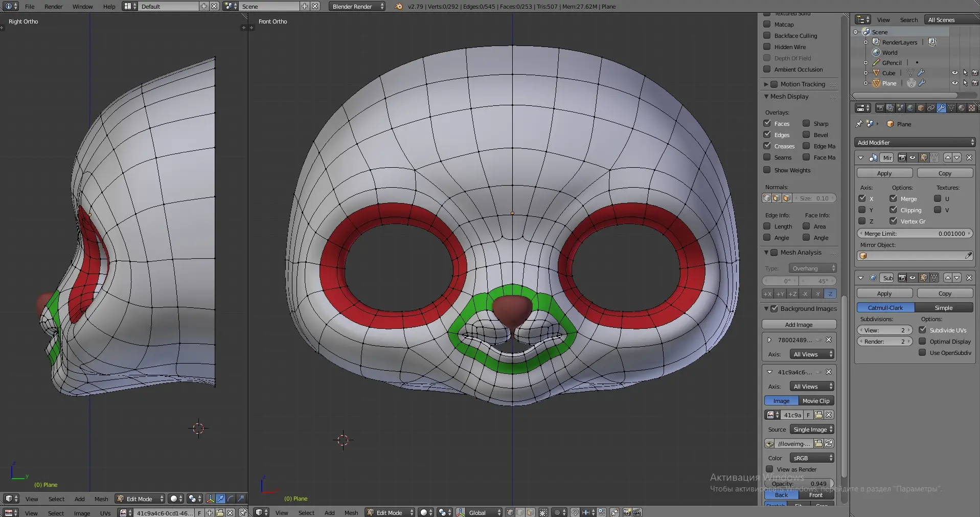Screen dimensions: 980x517
Task: Enable the Y axis mirror checkbox
Action: point(862,210)
